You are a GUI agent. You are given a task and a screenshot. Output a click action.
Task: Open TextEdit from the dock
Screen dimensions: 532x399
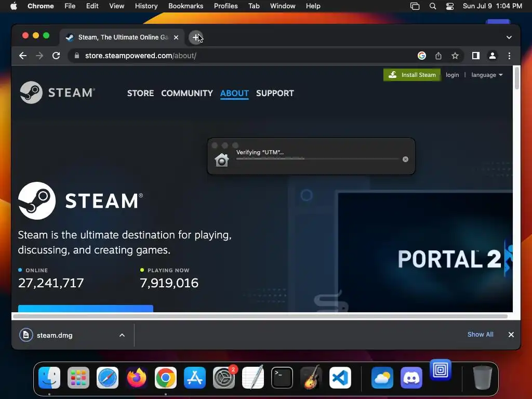click(x=253, y=378)
